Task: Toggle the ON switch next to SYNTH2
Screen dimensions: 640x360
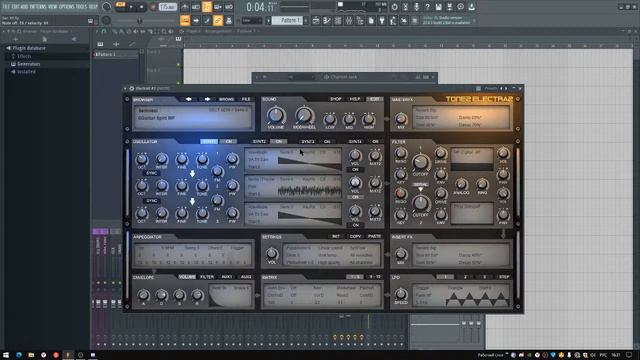Action: pyautogui.click(x=279, y=142)
